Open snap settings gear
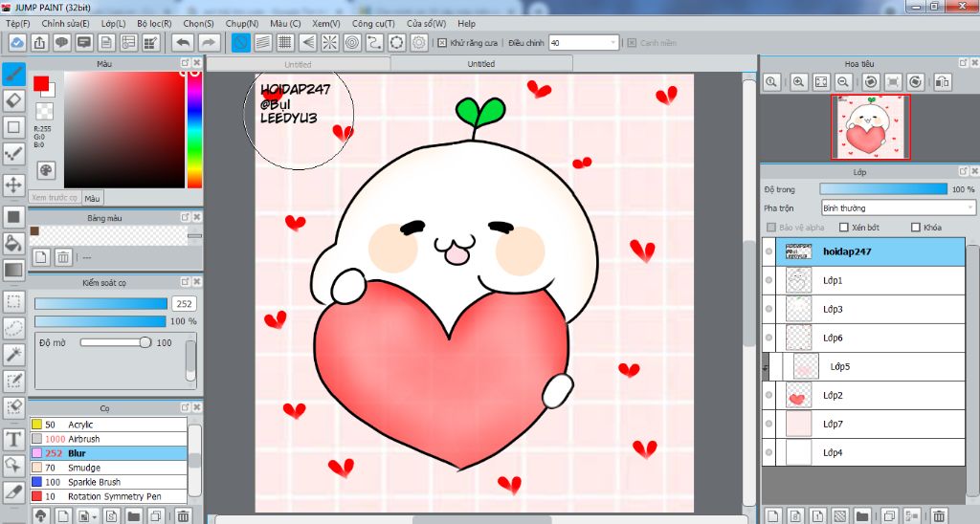 pyautogui.click(x=419, y=42)
